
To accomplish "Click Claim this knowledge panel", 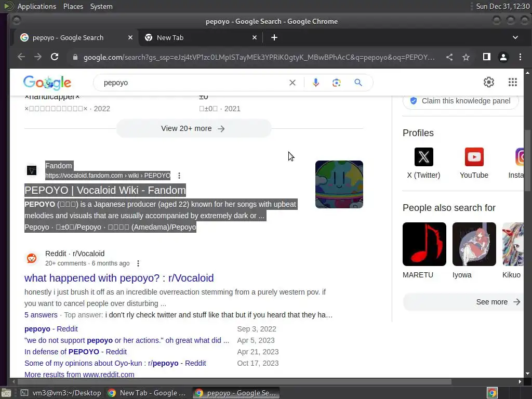I will [x=460, y=101].
